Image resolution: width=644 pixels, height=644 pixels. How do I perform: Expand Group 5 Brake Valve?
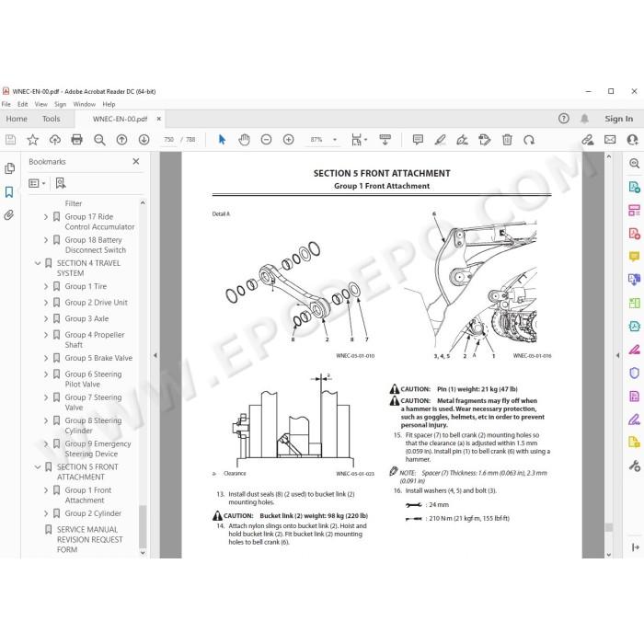[x=46, y=358]
